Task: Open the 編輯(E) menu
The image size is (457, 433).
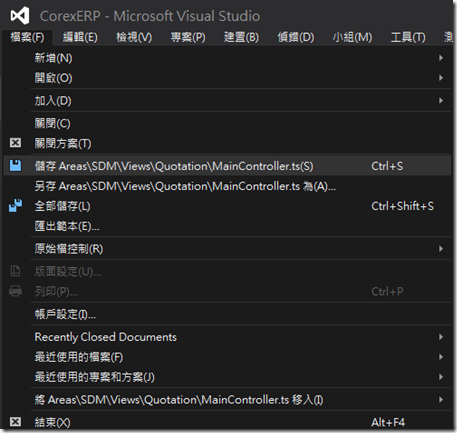Action: pos(80,37)
